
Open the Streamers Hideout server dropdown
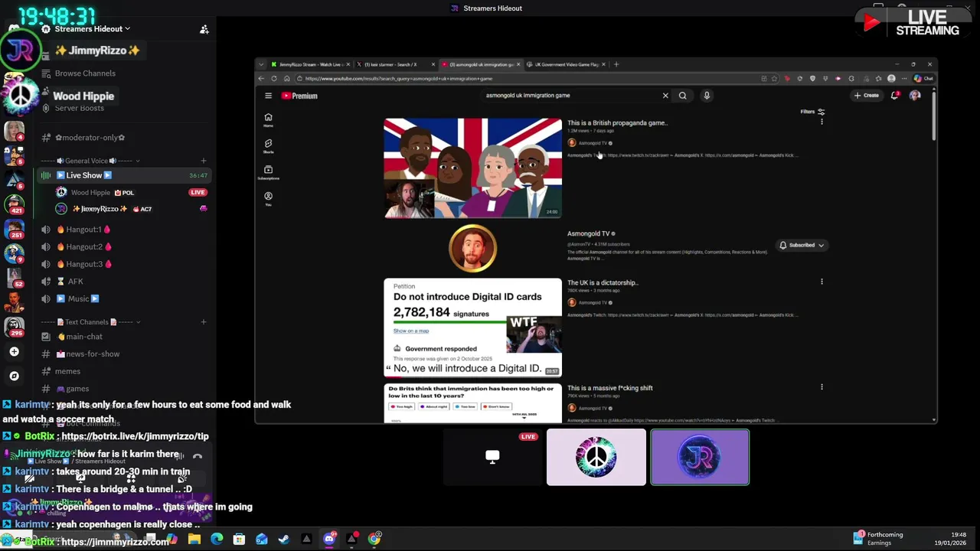point(92,29)
